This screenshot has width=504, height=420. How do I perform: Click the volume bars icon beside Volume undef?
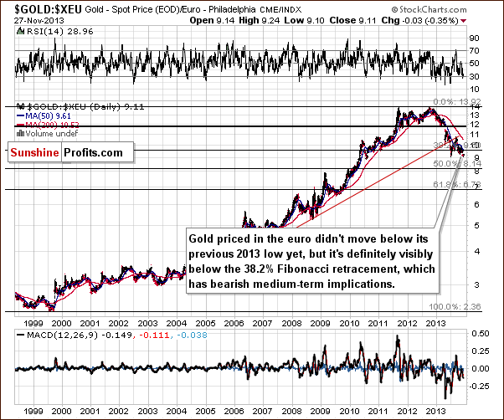click(20, 133)
